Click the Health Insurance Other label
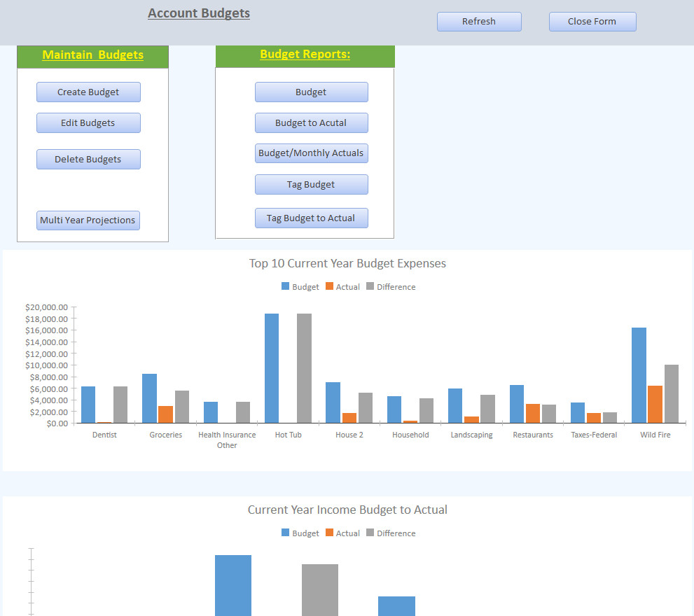The image size is (694, 616). point(227,440)
